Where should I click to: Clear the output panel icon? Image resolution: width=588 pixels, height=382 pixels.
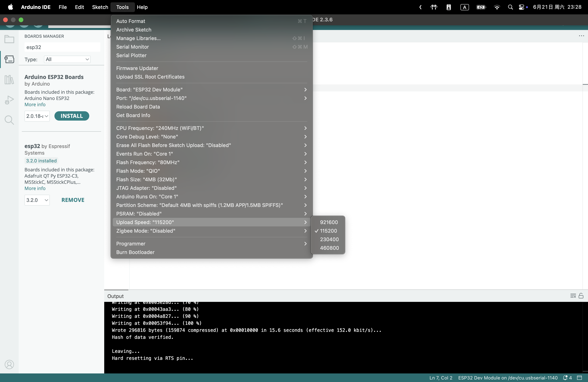[x=573, y=296]
